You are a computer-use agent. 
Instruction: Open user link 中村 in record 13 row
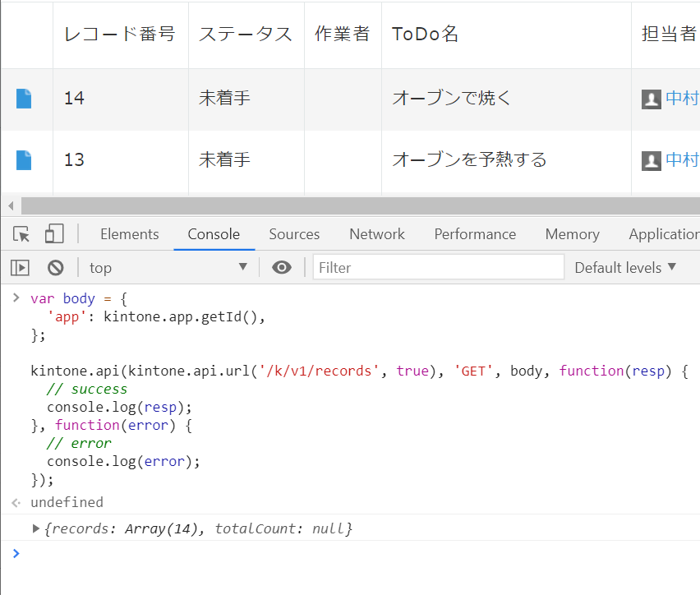[682, 159]
